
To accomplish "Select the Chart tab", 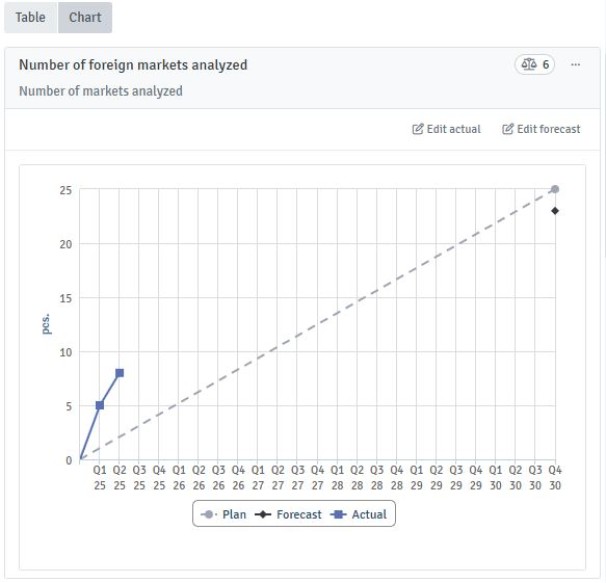I will coord(85,17).
